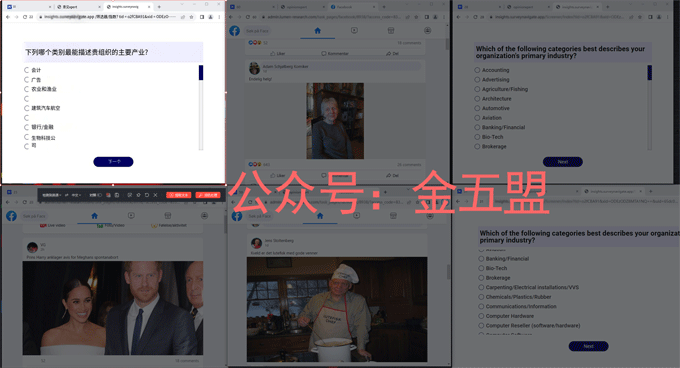The width and height of the screenshot is (680, 368).
Task: Click scrollbar thumb in Accounting survey list
Action: click(650, 73)
